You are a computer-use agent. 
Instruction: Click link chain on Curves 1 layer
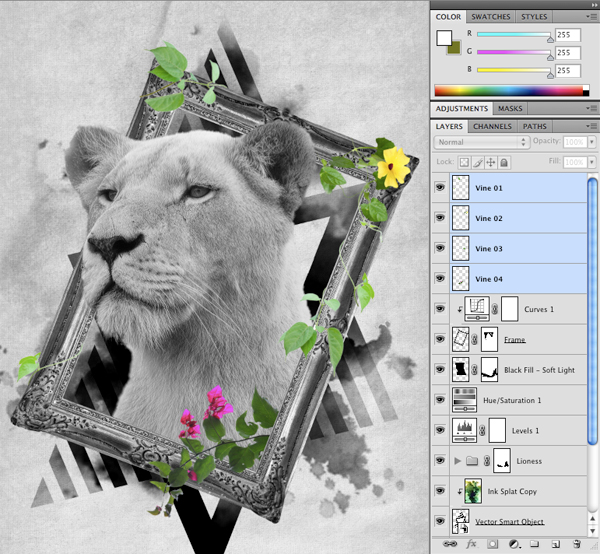495,309
